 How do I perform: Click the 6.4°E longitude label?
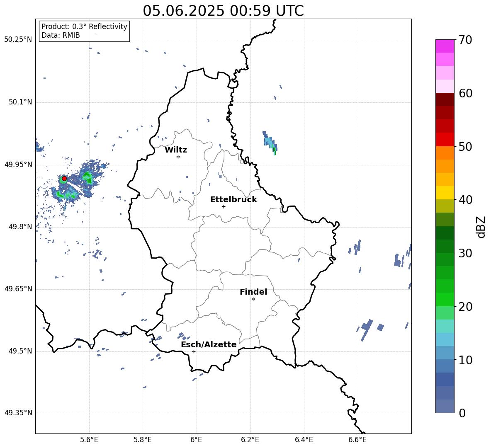[x=304, y=440]
